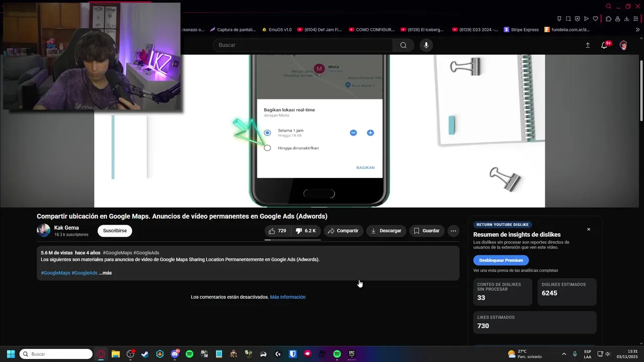Open the browser extensions cube icon
The height and width of the screenshot is (362, 644).
(608, 19)
